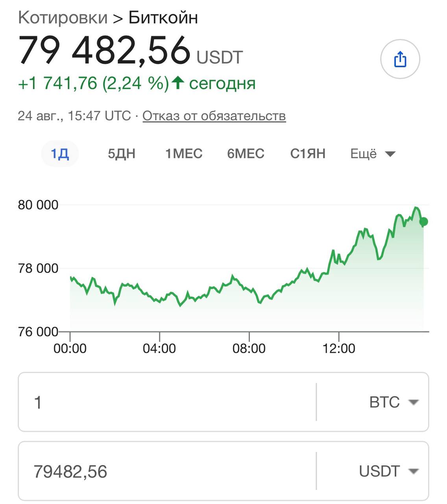447x504 pixels.
Task: Tap the share icon button
Action: point(400,59)
